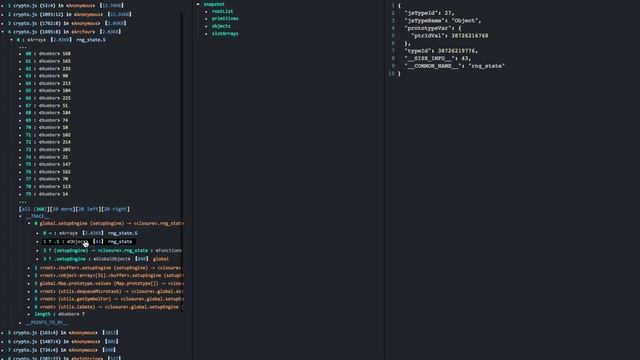Expand trace 1 <root>.<buffer>.setupEngine path
Viewport: 640px width, 360px height.
tap(29, 268)
